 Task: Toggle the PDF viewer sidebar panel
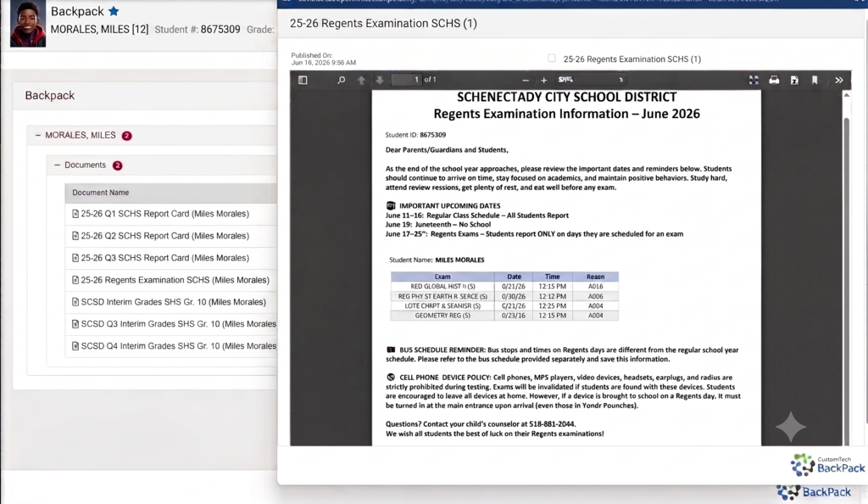(x=303, y=80)
